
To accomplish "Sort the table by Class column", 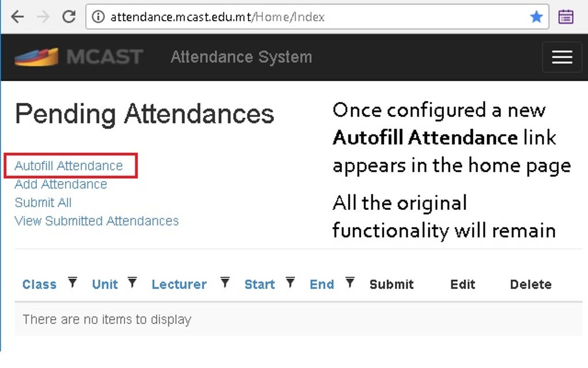I will point(39,284).
